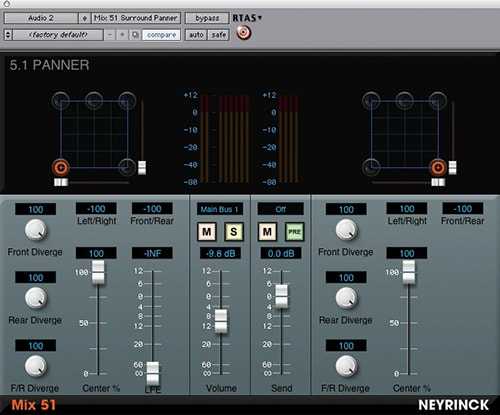Open the Audio 2 track selector
Image resolution: width=500 pixels, height=415 pixels.
point(41,18)
